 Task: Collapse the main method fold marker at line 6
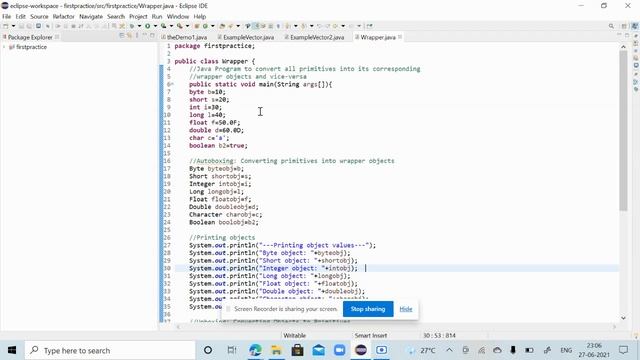172,84
